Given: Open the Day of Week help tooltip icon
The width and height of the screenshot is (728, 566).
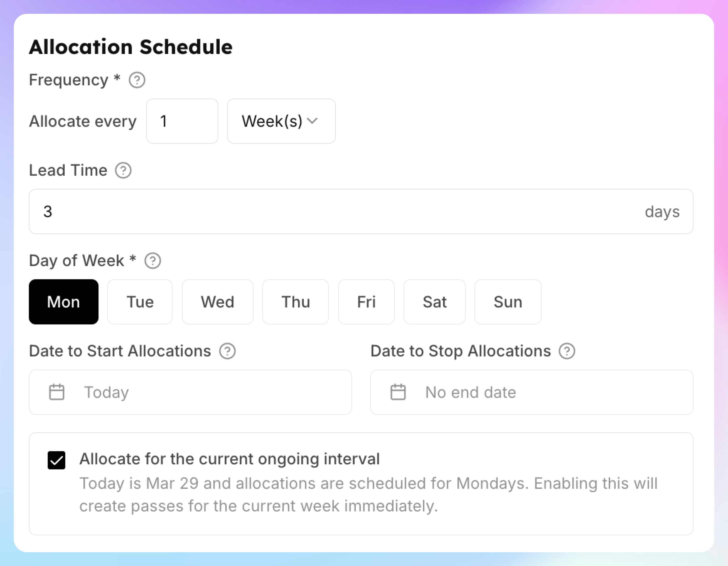Looking at the screenshot, I should tap(153, 261).
